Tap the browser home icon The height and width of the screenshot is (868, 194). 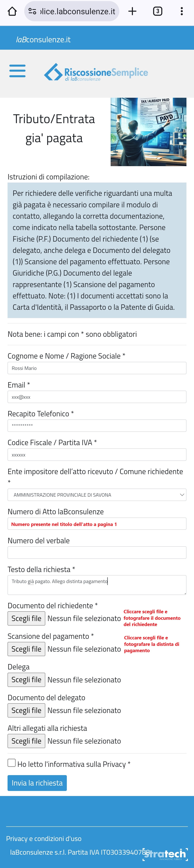click(x=12, y=12)
